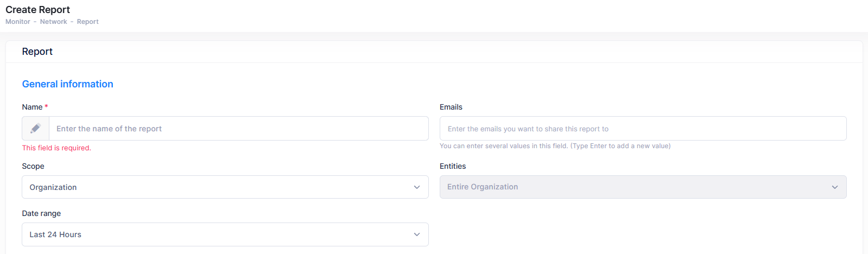Focus the report name input field

click(x=239, y=129)
